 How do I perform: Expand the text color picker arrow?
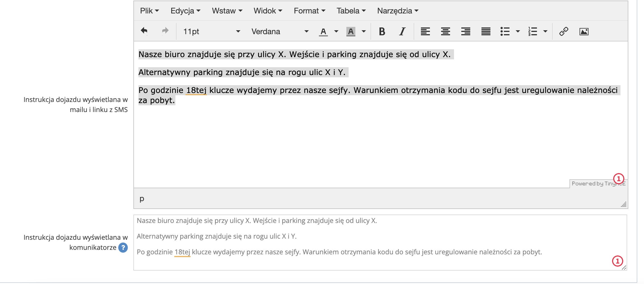point(336,31)
